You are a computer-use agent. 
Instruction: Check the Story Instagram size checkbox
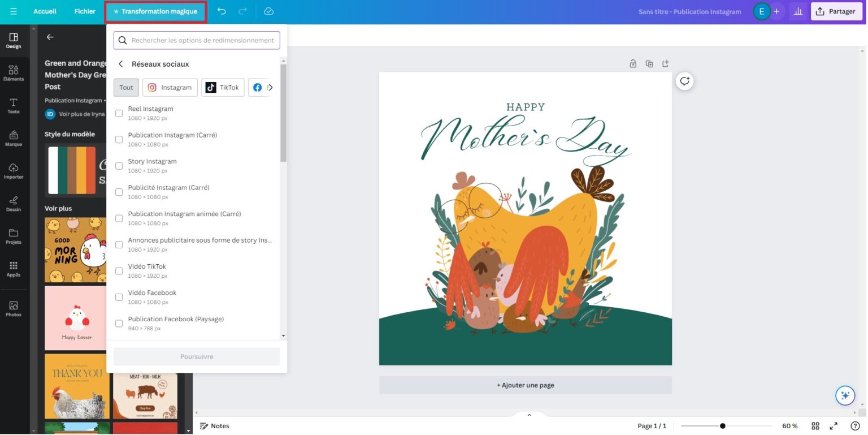click(119, 165)
